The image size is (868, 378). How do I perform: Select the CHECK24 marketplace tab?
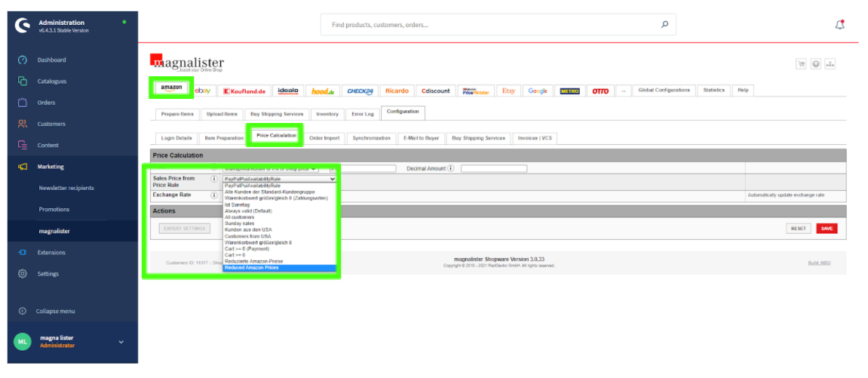(x=360, y=91)
